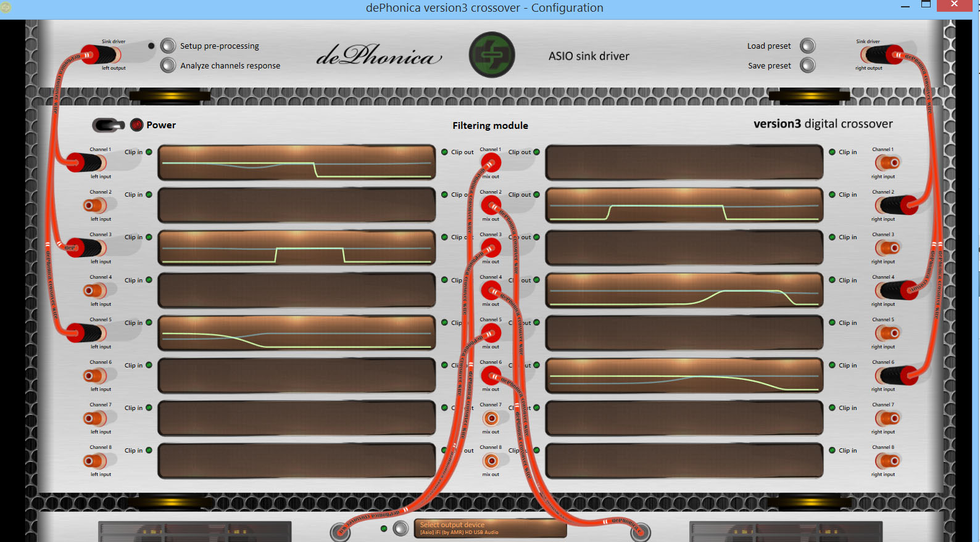The width and height of the screenshot is (980, 542).
Task: Open the Select output device selector
Action: [491, 528]
